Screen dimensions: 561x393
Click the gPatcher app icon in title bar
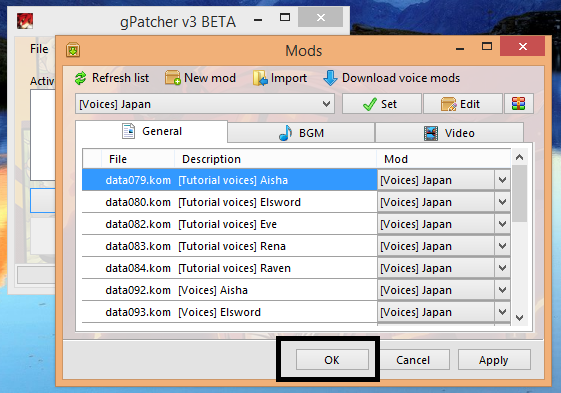pos(25,21)
